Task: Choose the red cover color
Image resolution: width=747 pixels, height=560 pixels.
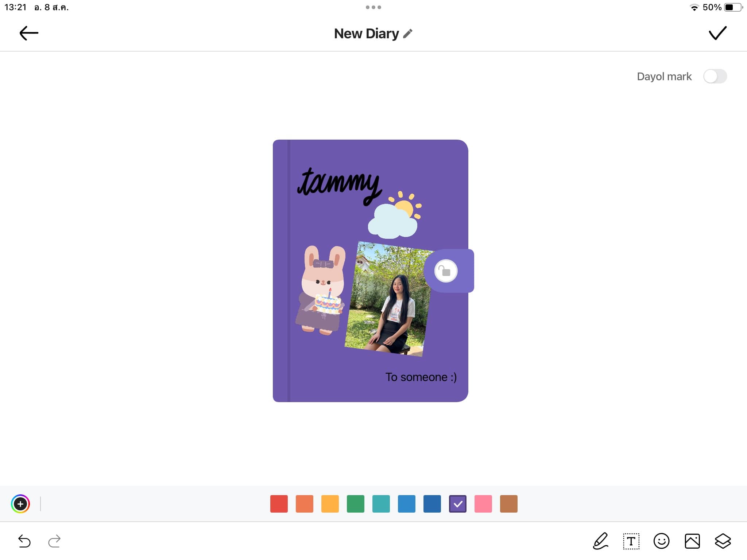Action: [279, 504]
